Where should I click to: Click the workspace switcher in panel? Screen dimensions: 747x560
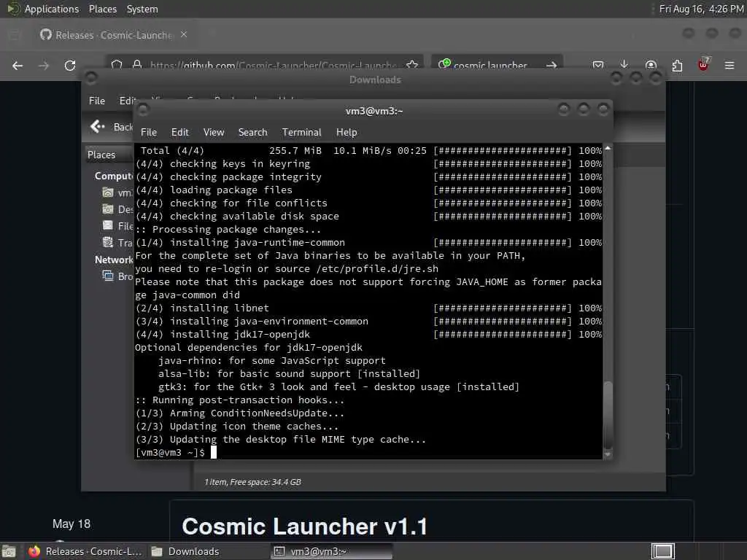click(x=662, y=551)
